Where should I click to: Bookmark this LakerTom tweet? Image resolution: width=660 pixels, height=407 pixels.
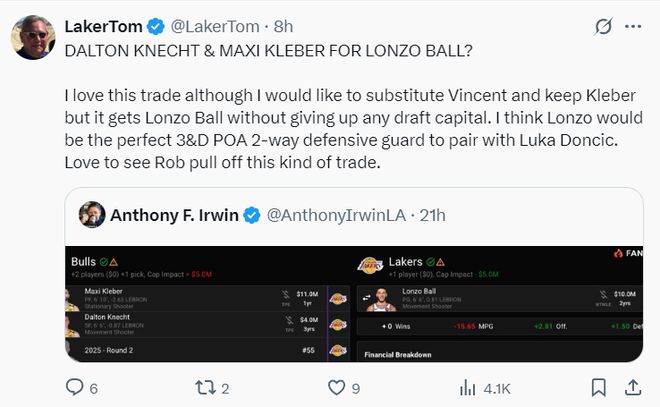[601, 387]
